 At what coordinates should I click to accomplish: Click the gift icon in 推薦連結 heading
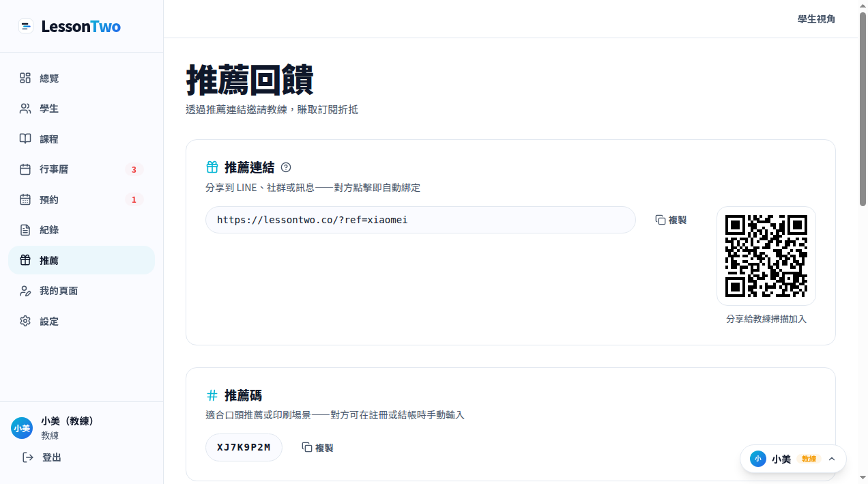pyautogui.click(x=212, y=167)
